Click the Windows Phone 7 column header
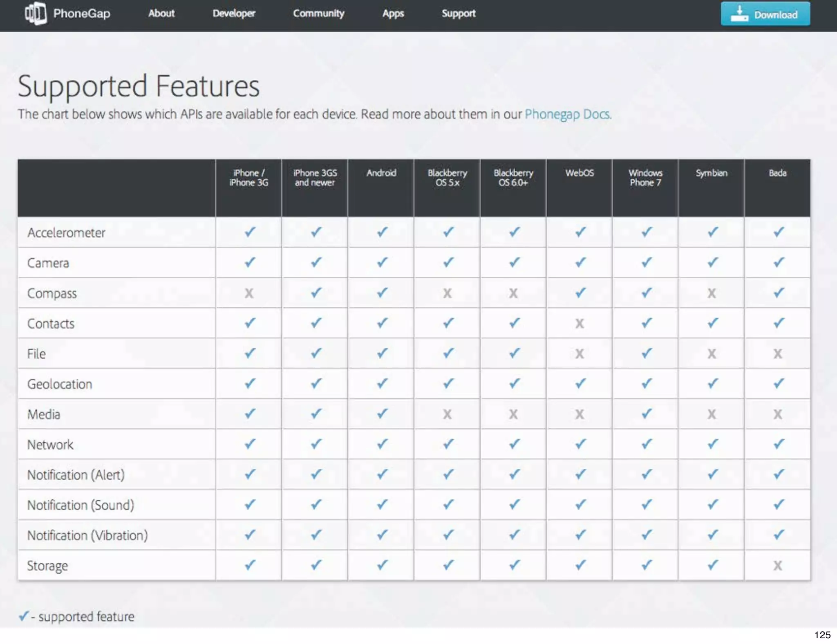This screenshot has width=837, height=644. coord(645,178)
